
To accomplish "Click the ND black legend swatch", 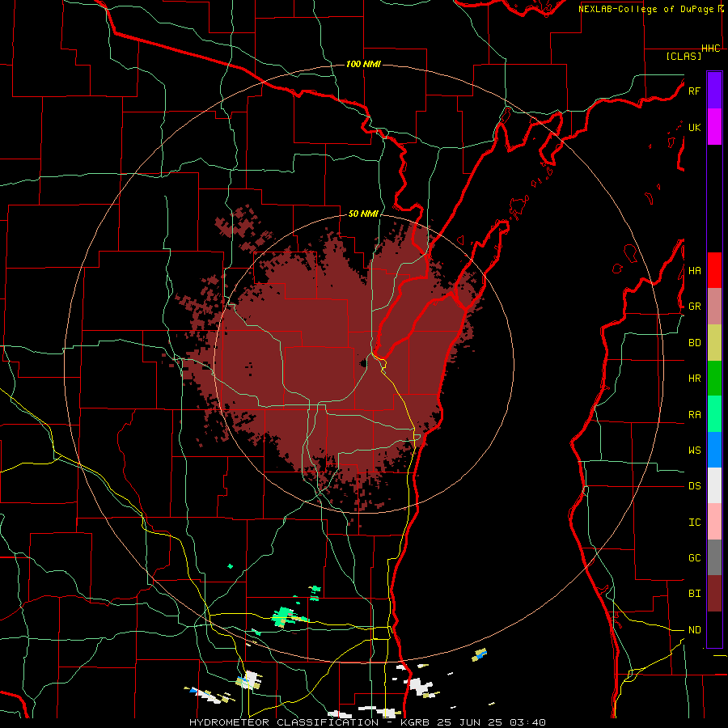I will pos(714,629).
